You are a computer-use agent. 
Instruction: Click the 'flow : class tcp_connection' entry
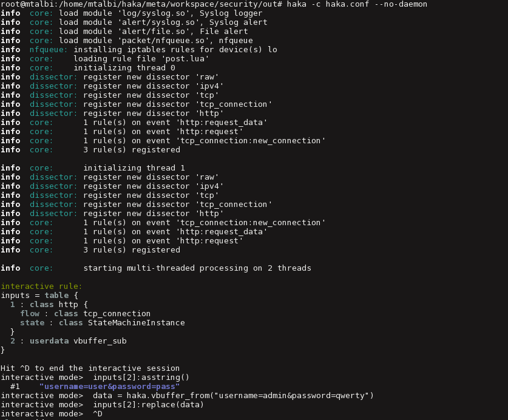[x=85, y=314]
